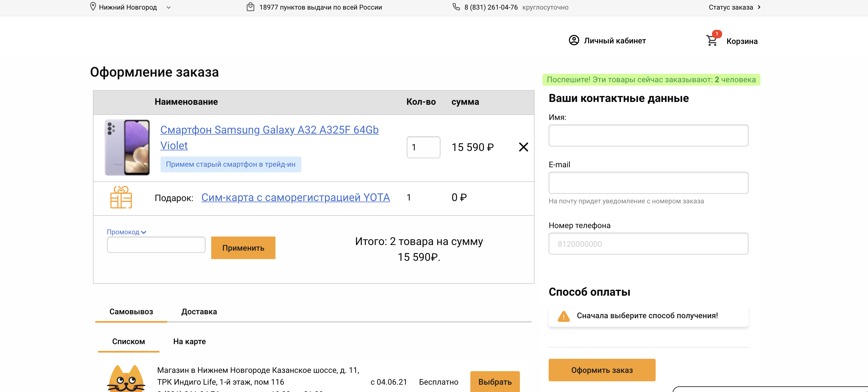This screenshot has height=392, width=868.
Task: Click the Применить button
Action: point(243,248)
